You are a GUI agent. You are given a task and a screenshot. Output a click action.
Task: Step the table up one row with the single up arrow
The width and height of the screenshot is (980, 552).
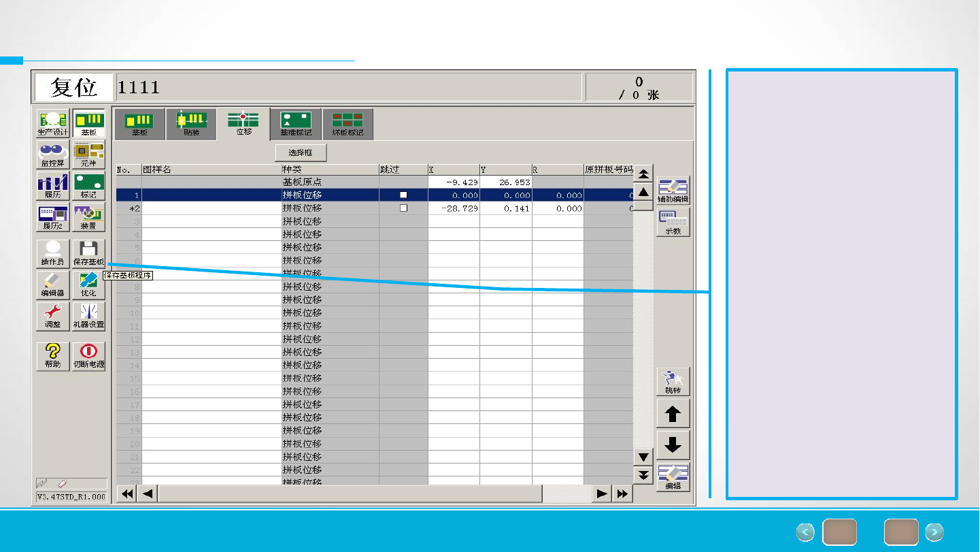coord(643,192)
